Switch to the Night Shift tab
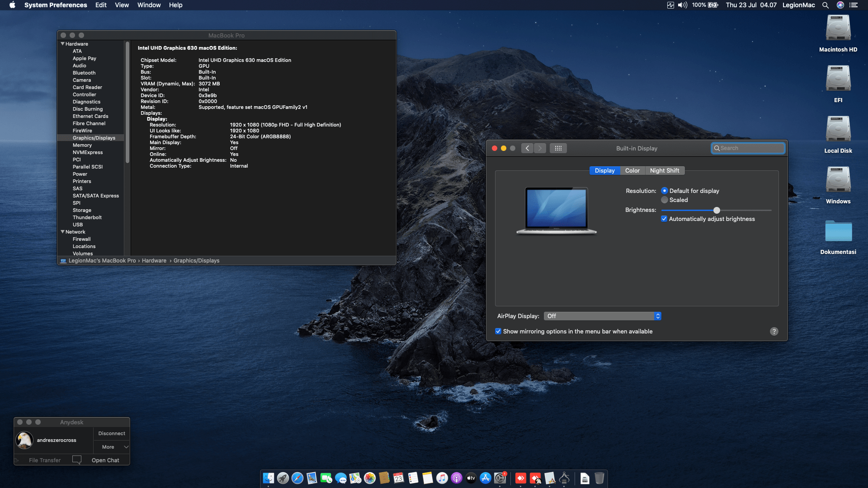The width and height of the screenshot is (868, 488). [x=665, y=170]
